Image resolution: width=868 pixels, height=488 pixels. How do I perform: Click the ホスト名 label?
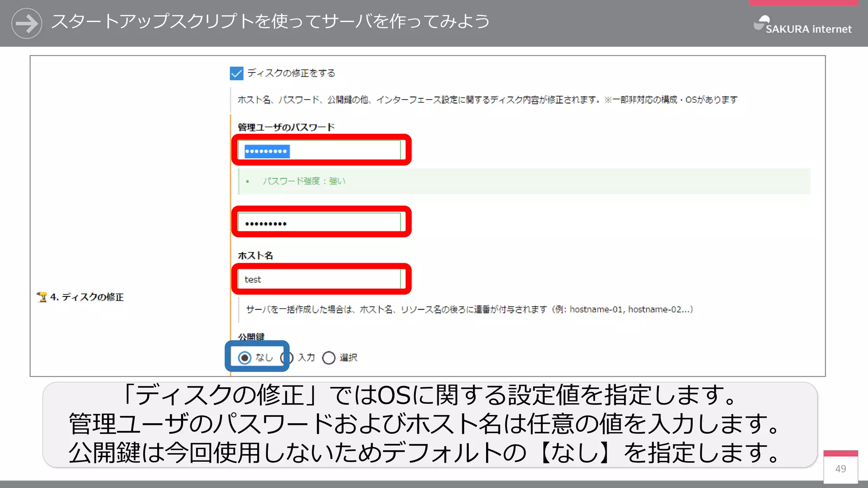click(x=255, y=255)
